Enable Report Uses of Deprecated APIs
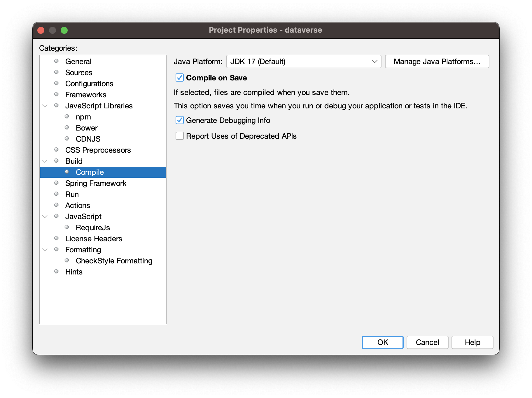The width and height of the screenshot is (532, 398). [180, 136]
